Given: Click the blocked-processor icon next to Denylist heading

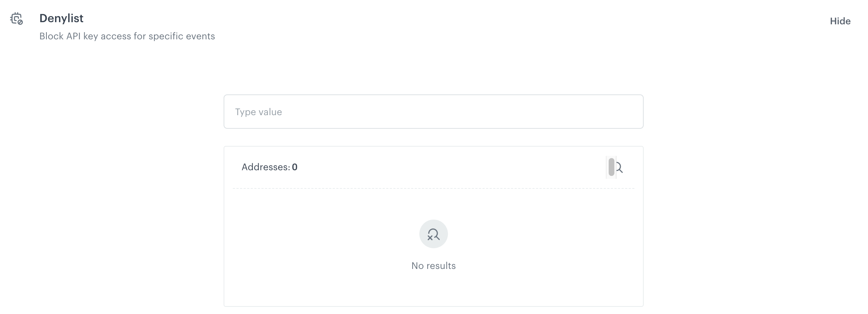Looking at the screenshot, I should [17, 19].
